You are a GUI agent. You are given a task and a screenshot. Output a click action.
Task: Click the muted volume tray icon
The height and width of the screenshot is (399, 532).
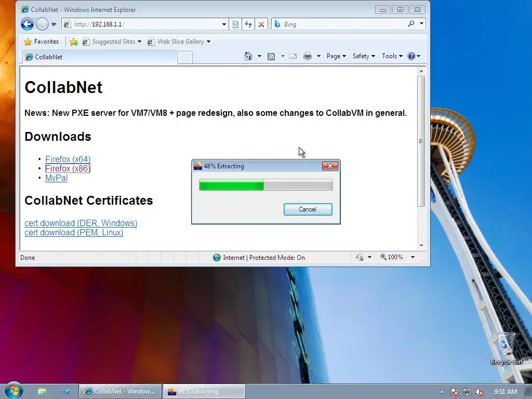[480, 392]
